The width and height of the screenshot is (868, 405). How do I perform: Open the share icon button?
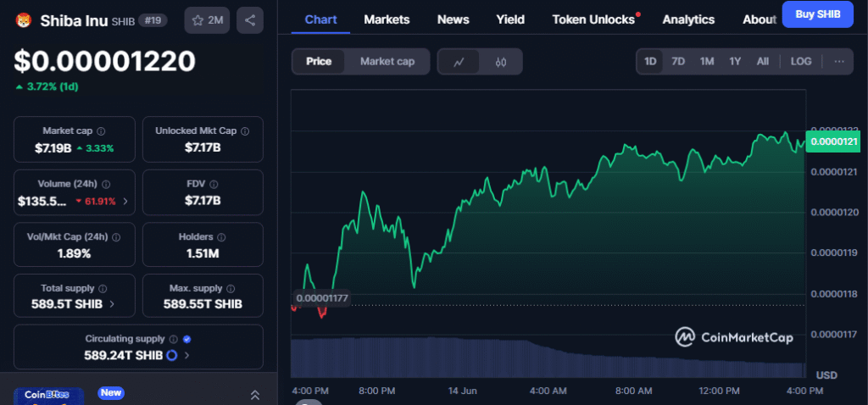pos(250,20)
